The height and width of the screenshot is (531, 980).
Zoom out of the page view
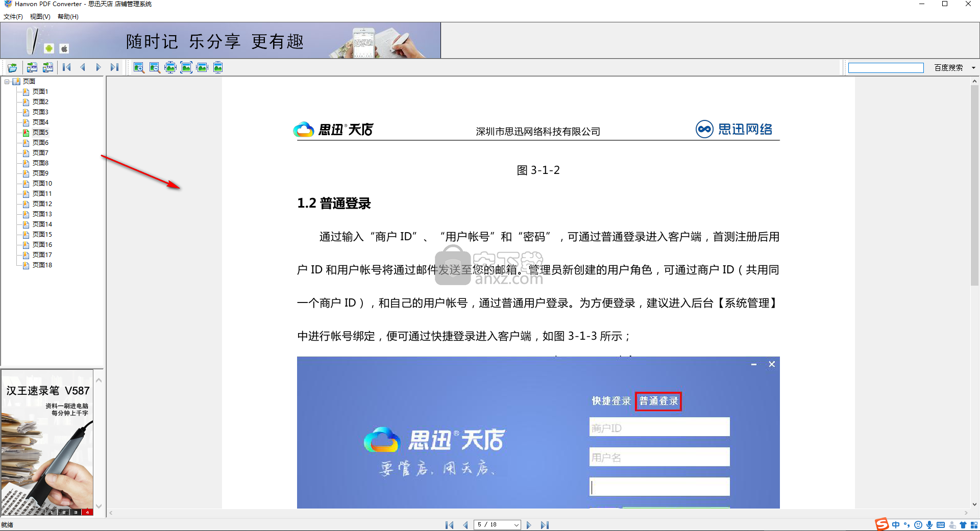pyautogui.click(x=155, y=67)
